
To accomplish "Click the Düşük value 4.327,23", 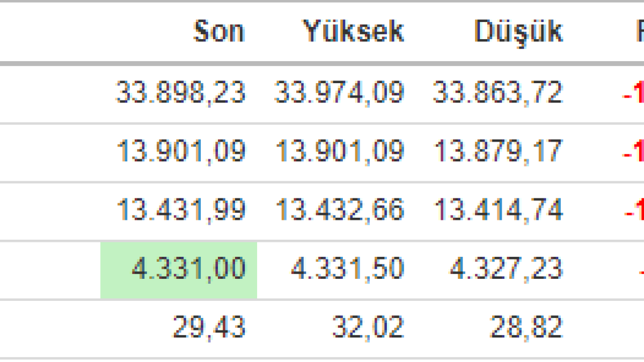I will tap(506, 269).
